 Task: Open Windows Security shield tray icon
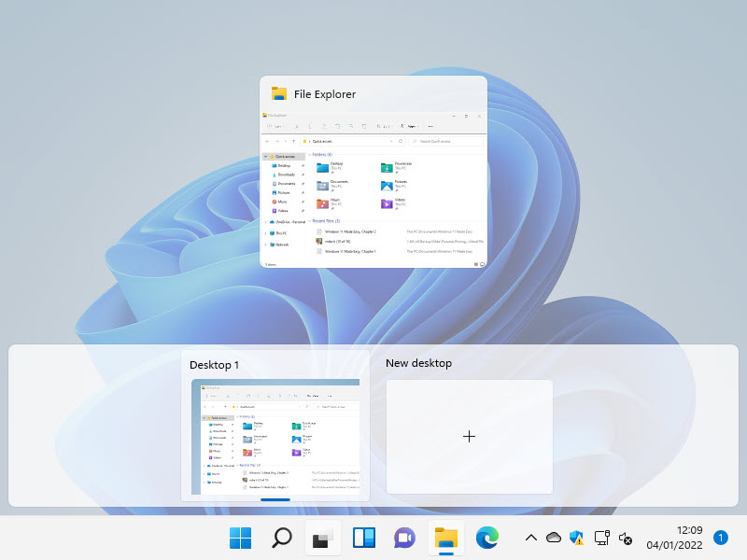coord(577,539)
